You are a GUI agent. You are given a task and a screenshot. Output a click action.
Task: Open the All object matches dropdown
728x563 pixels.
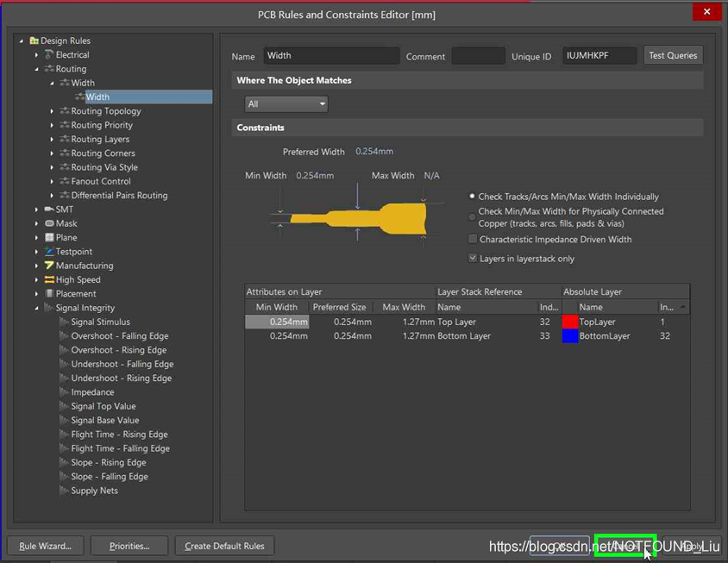tap(286, 104)
